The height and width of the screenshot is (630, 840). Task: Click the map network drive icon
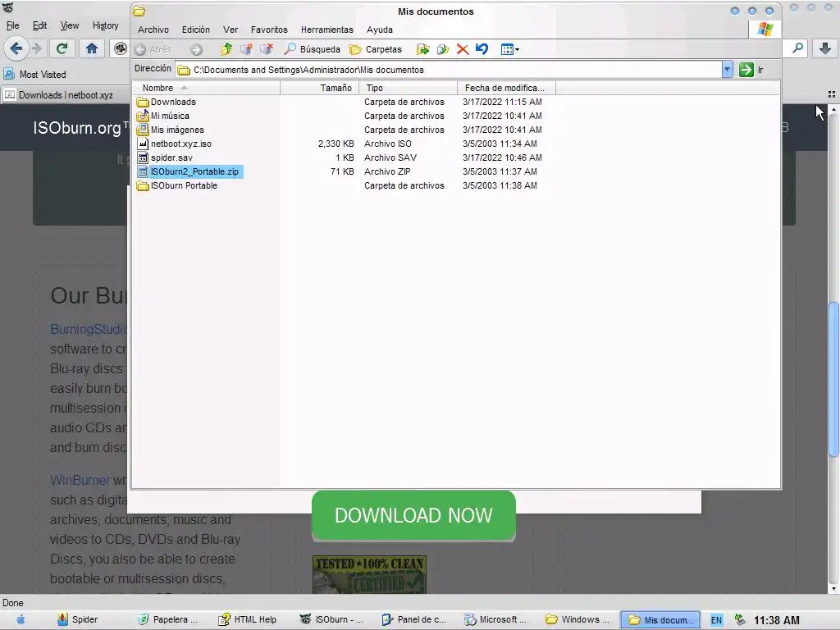tap(246, 49)
